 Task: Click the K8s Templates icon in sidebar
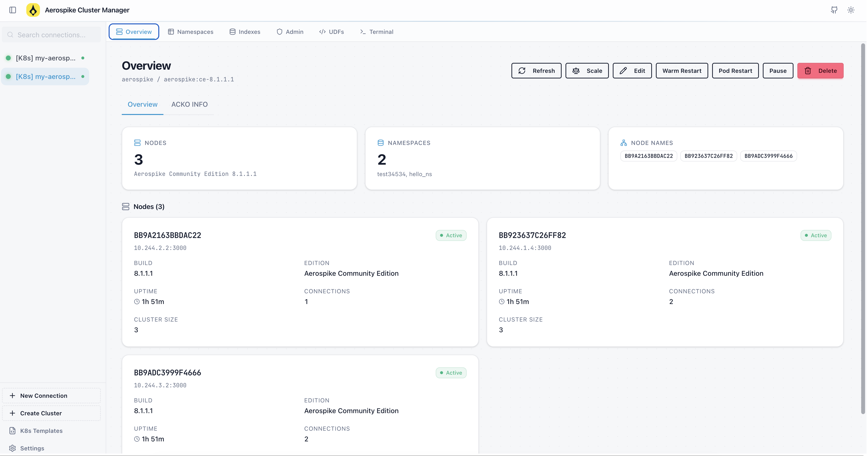click(12, 430)
